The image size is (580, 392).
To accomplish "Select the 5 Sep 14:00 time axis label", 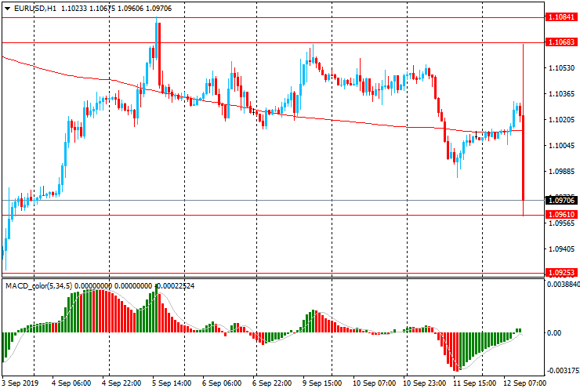I will pos(172,383).
